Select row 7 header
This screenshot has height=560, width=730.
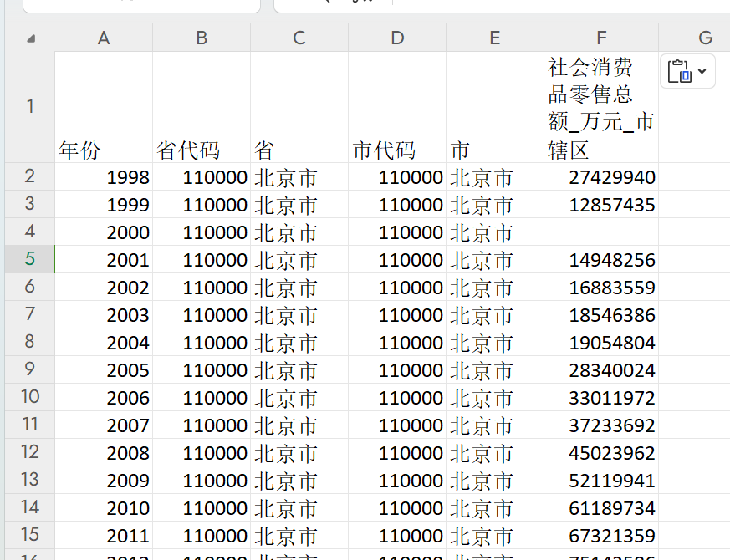[30, 313]
